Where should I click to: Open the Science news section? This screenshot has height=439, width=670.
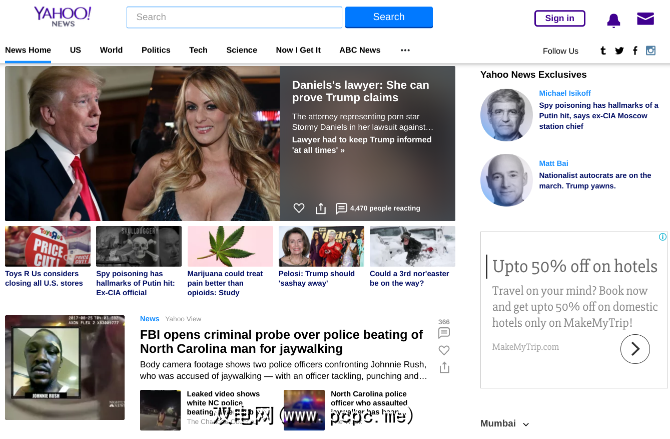(x=241, y=50)
